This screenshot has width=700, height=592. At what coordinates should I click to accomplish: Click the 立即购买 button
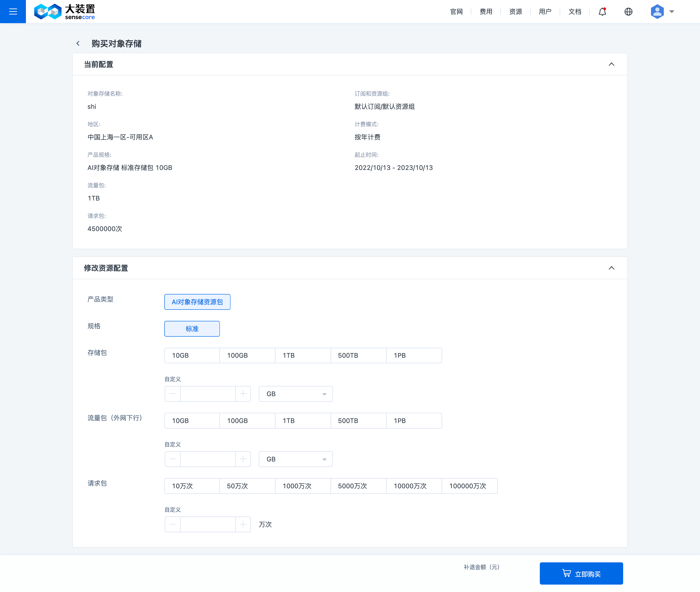[581, 573]
